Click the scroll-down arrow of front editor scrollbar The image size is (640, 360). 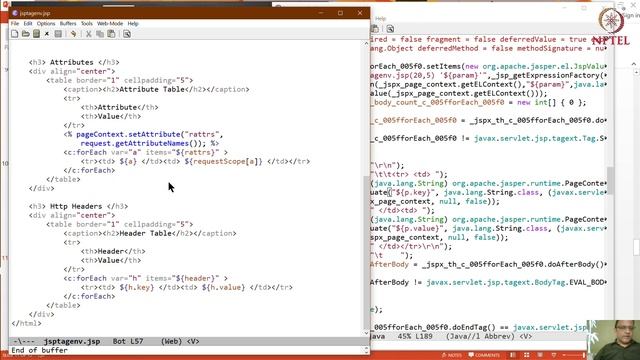click(x=366, y=333)
